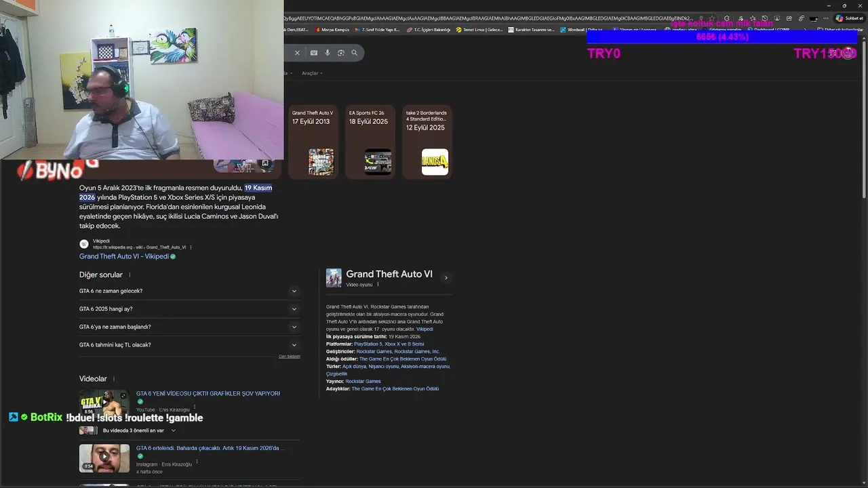Open 'Karakter Tasarımı ve...' bookmark
Viewport: 868px width, 488px height.
click(x=532, y=30)
